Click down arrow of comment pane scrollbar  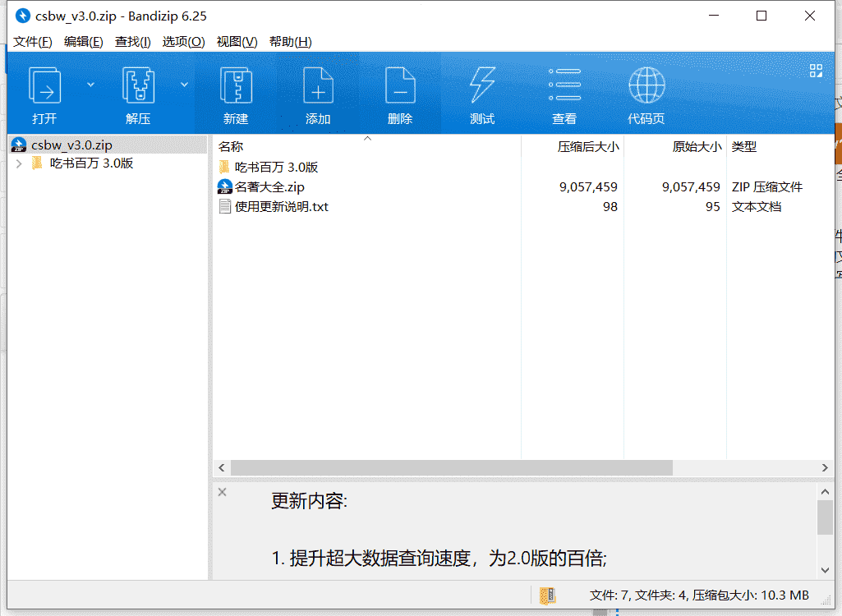(825, 570)
